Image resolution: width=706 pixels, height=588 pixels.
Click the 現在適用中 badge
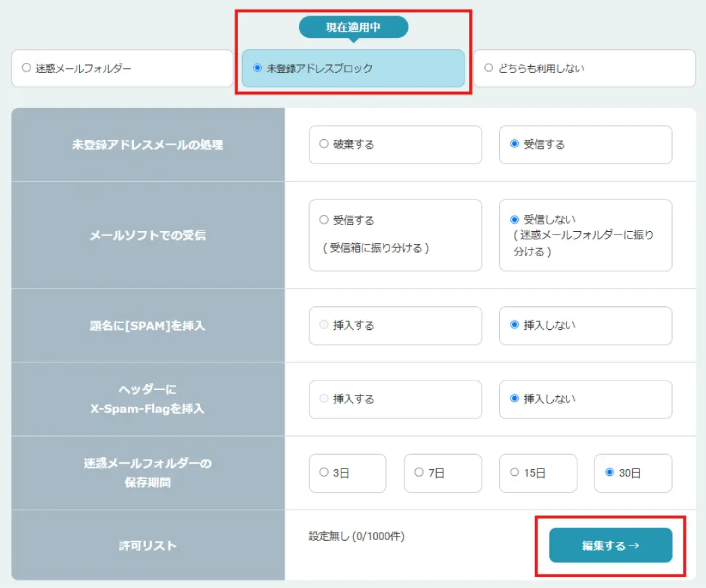(352, 27)
